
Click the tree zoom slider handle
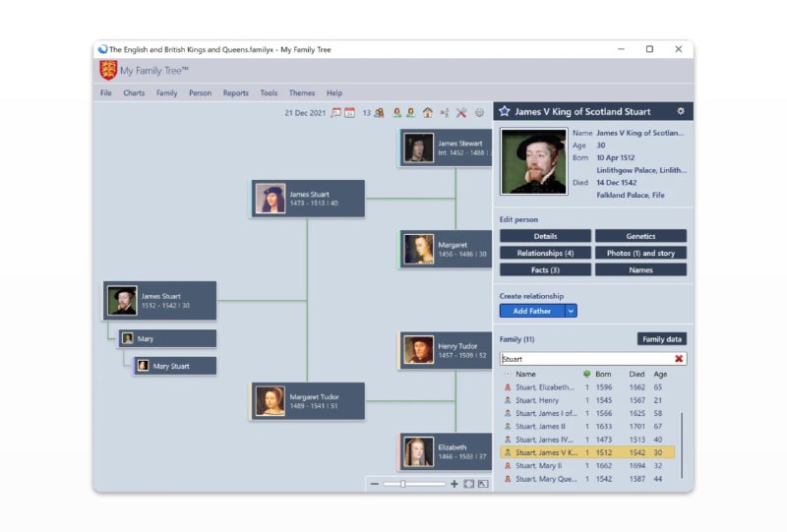coord(402,484)
